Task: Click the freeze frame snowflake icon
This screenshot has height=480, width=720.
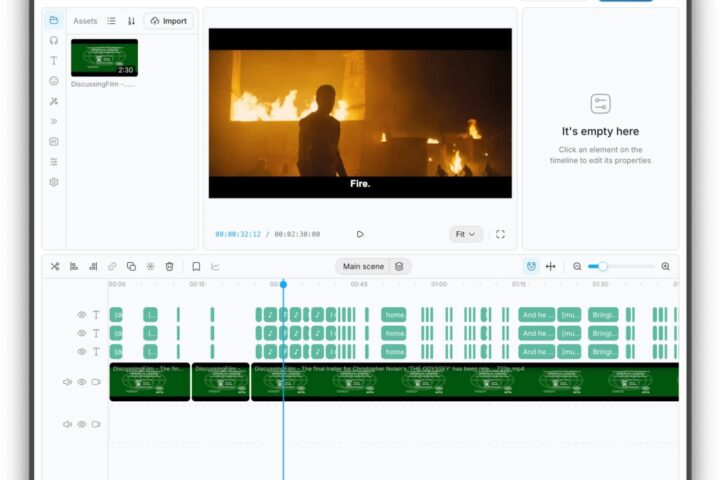Action: tap(150, 266)
